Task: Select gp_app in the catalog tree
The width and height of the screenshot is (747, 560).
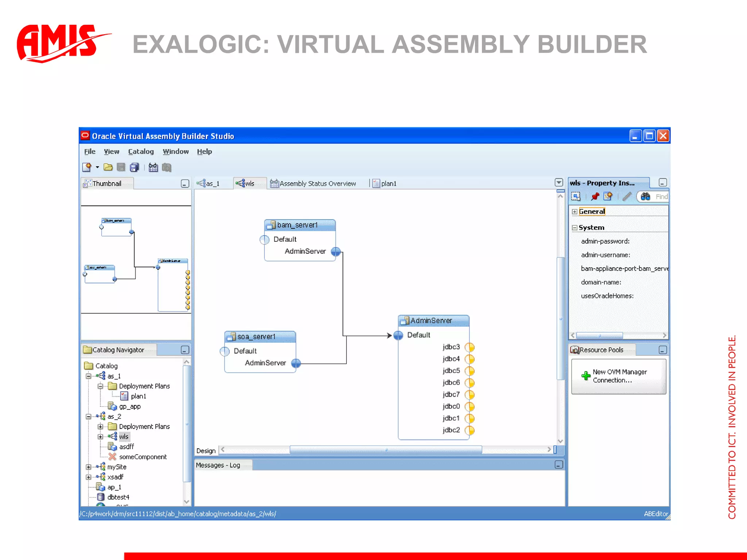Action: [x=130, y=407]
